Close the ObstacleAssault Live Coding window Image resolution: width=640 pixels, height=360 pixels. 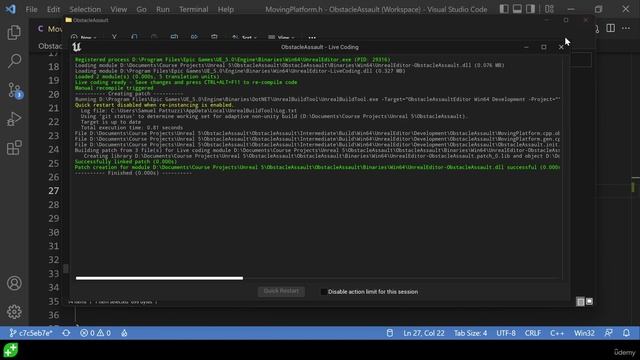[561, 47]
